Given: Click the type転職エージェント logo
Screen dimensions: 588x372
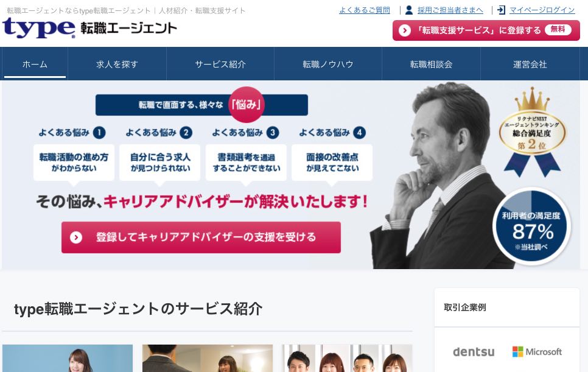Looking at the screenshot, I should click(x=89, y=28).
